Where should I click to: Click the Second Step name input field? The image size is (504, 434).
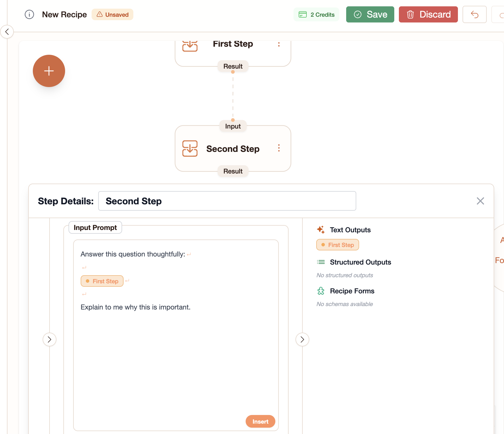coord(227,201)
